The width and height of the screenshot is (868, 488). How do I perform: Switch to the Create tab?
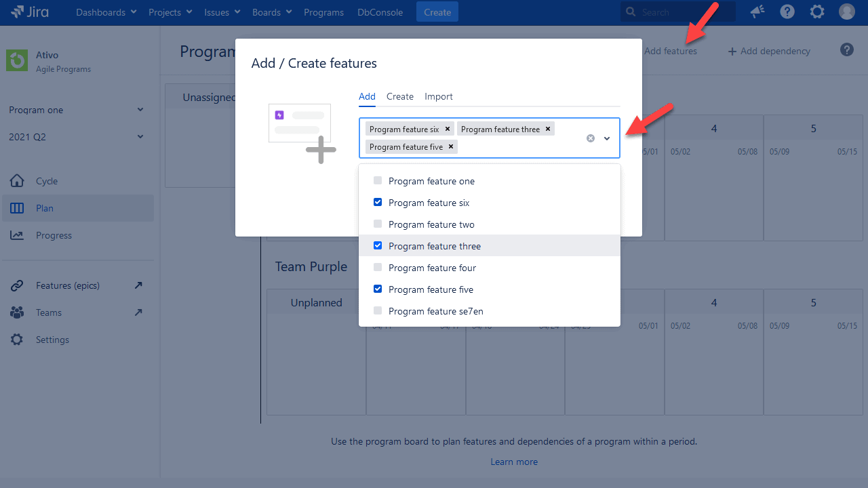coord(399,96)
